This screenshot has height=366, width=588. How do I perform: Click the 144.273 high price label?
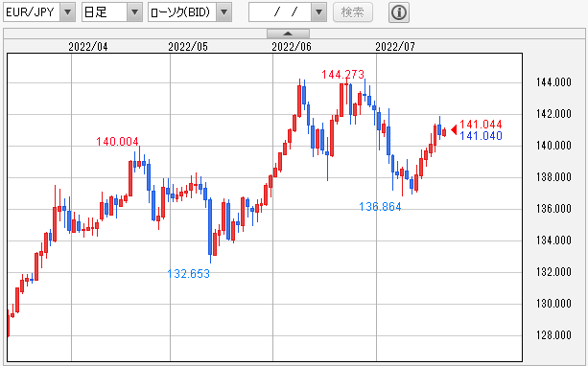342,75
